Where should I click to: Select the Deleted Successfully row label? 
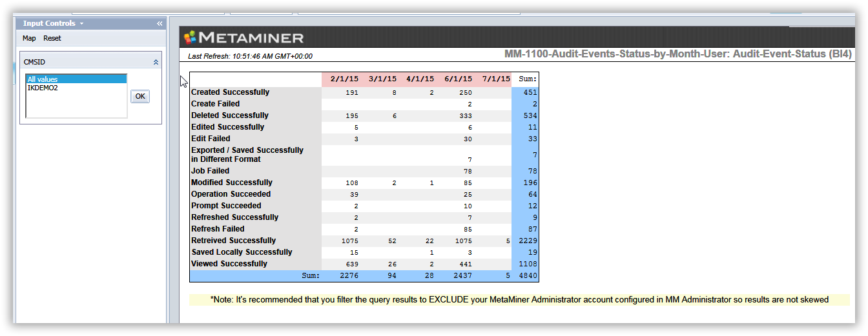(x=230, y=115)
